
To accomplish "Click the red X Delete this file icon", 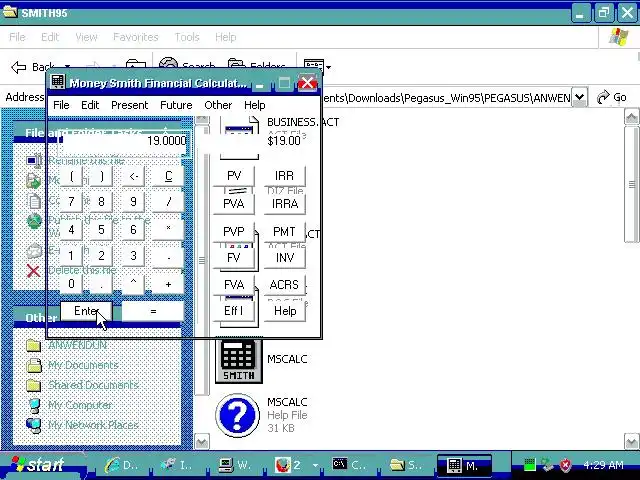I will tap(33, 271).
